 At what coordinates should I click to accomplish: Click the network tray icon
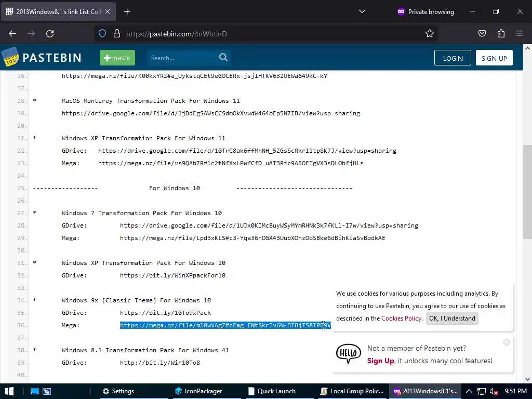tap(482, 392)
